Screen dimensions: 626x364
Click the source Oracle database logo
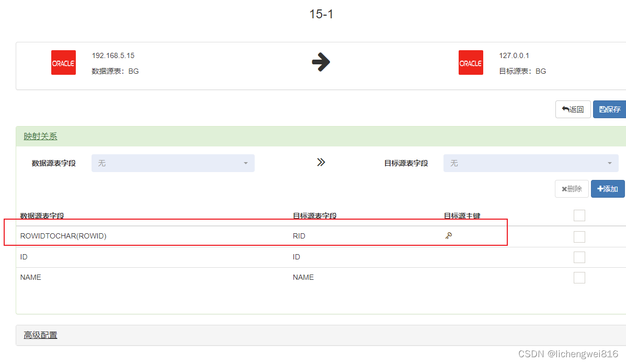63,62
